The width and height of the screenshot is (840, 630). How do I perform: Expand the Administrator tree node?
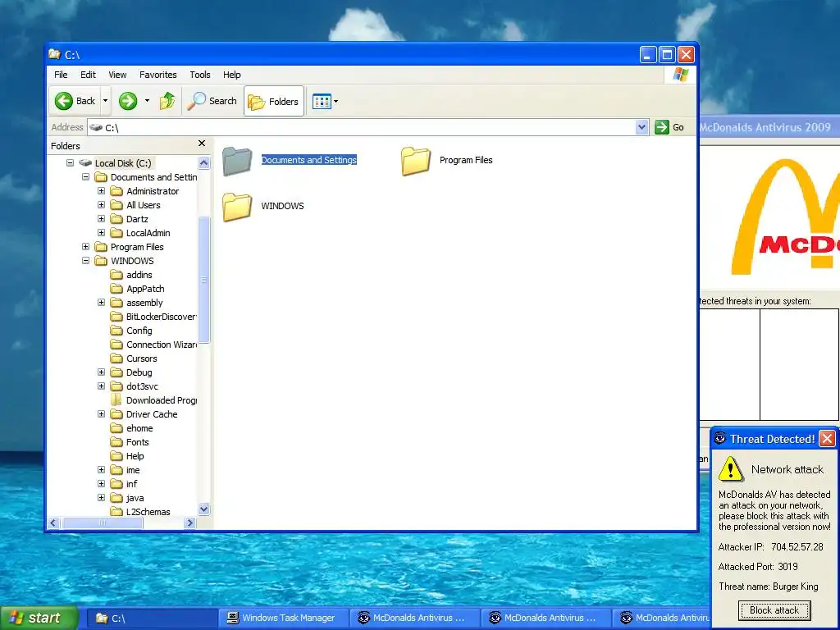101,190
